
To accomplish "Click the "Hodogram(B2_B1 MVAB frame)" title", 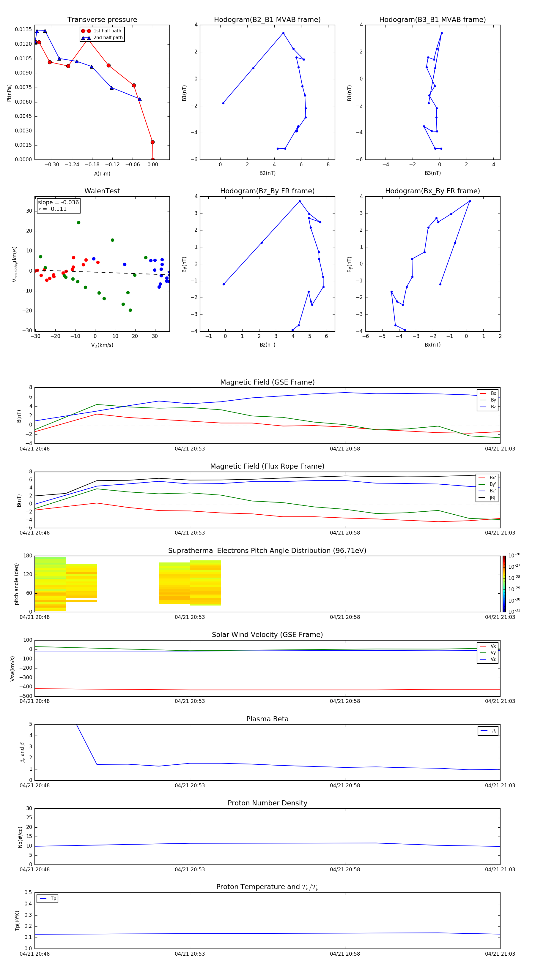I will (x=267, y=20).
